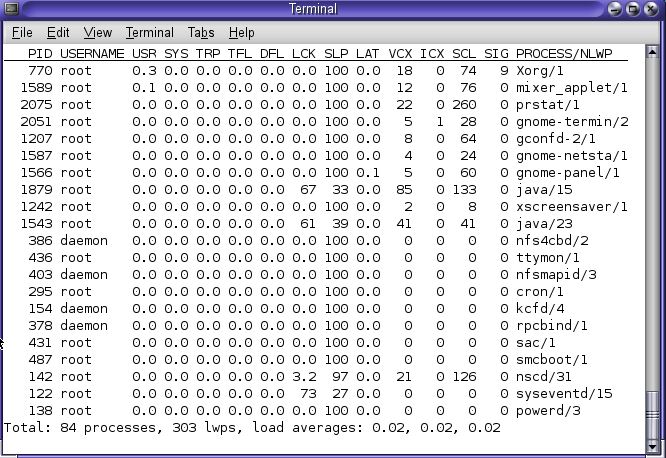666x458 pixels.
Task: Click the SYS column header
Action: [x=176, y=54]
